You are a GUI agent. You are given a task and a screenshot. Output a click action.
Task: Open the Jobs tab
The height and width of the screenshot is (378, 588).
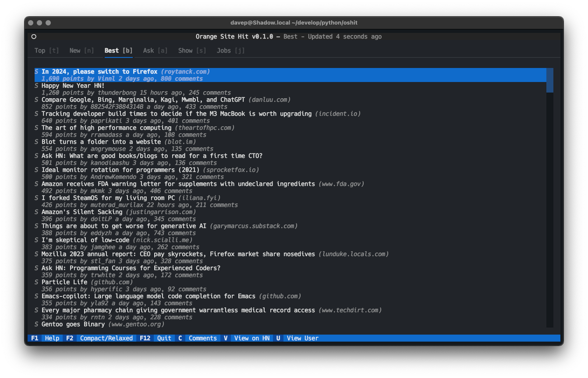(230, 50)
